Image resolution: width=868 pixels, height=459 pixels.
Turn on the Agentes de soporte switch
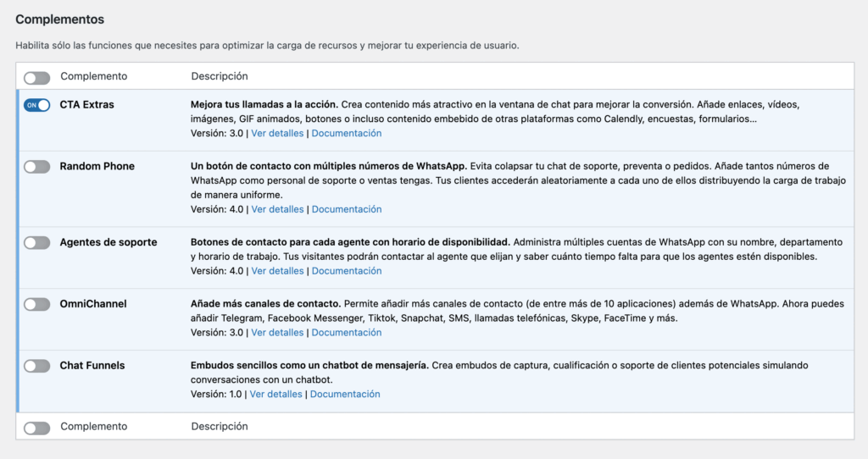pyautogui.click(x=36, y=243)
